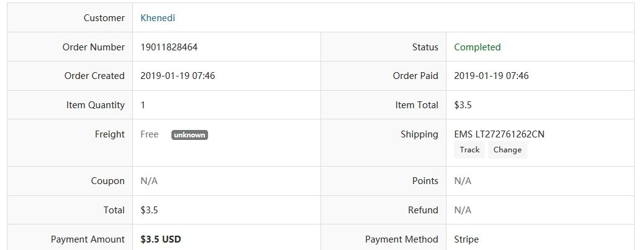Select EMS tracking number LT272761262CN

tap(510, 134)
